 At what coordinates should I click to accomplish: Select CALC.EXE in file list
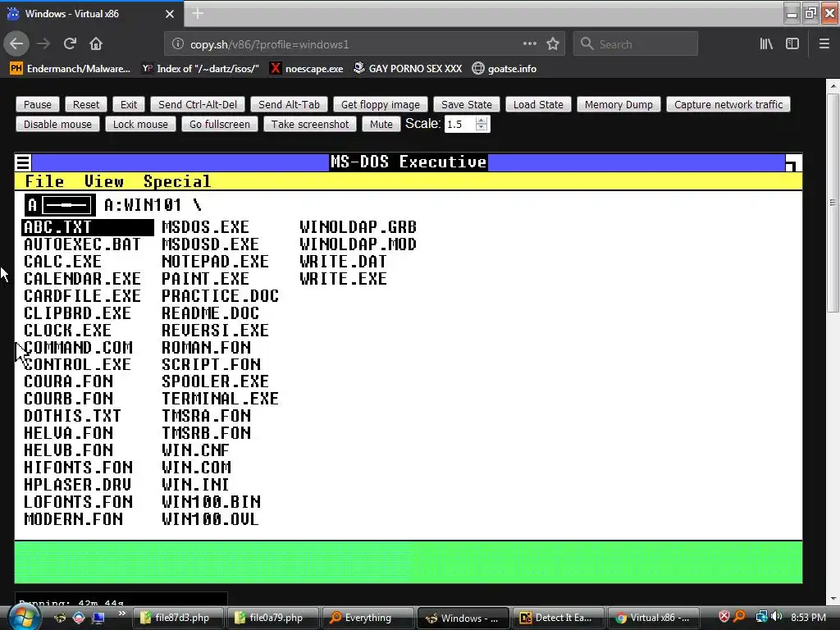tap(62, 262)
